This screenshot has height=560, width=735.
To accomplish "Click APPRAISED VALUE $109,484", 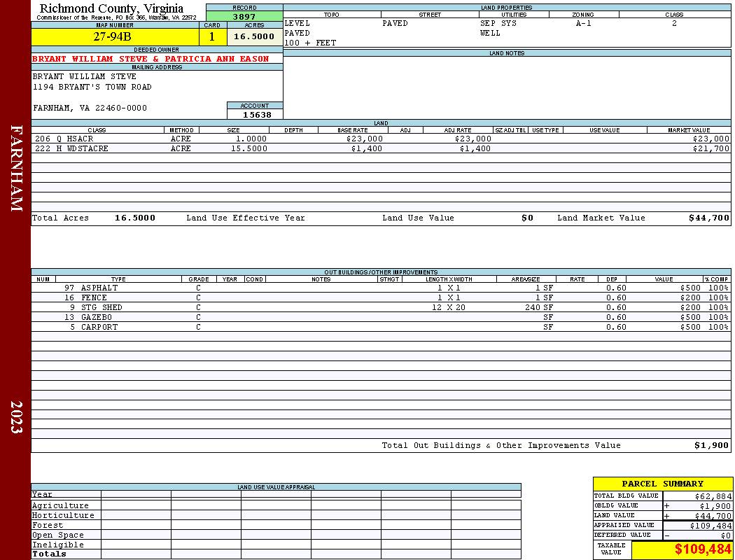I will coord(710,526).
